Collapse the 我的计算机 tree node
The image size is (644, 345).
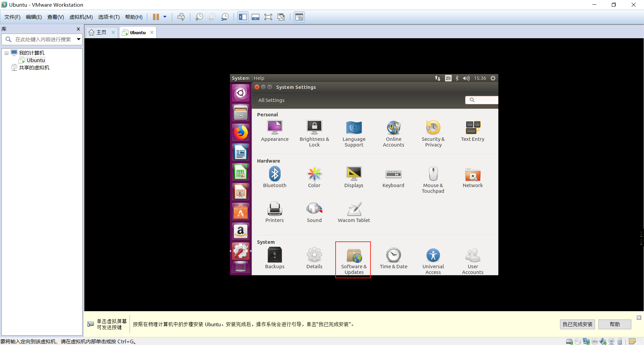click(6, 53)
